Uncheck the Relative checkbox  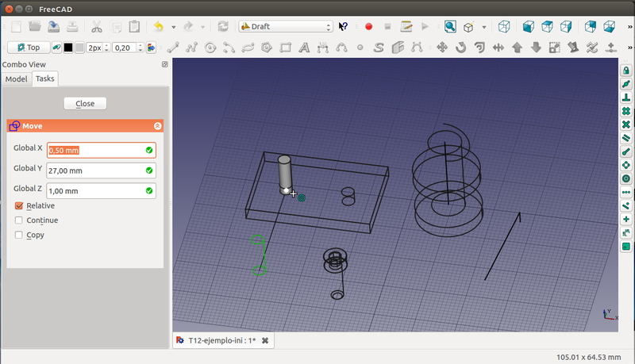coord(20,205)
